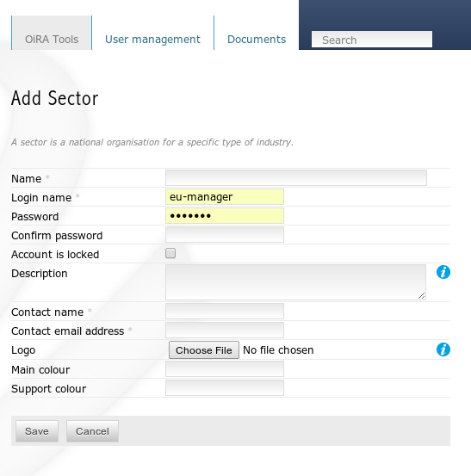Open the Documents tab
471x476 pixels.
tap(257, 39)
